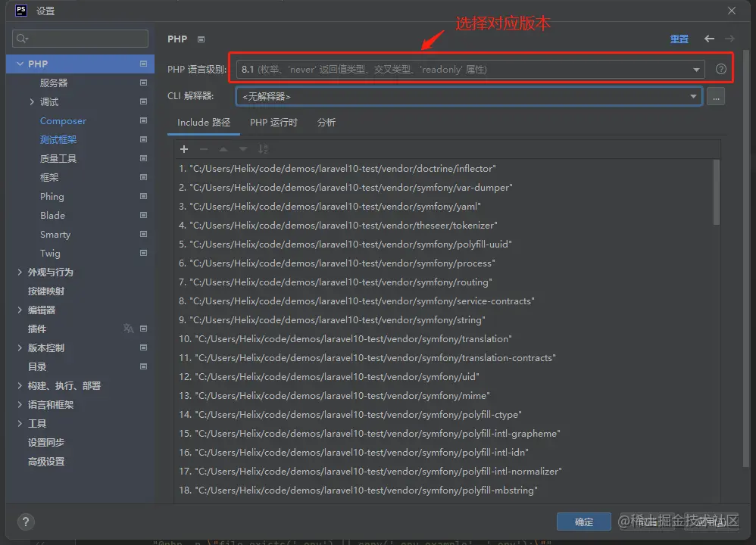Click the PHP language level help icon
The image size is (756, 545).
[721, 69]
